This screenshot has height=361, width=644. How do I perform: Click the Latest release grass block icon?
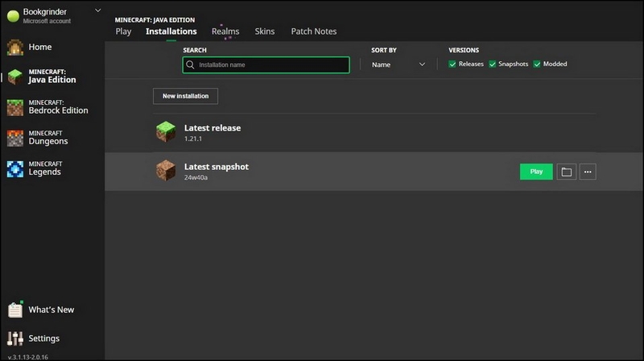[x=166, y=131]
